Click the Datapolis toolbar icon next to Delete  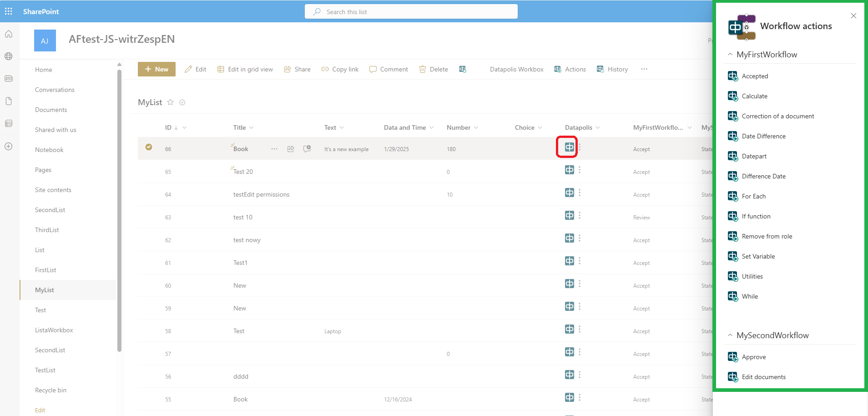[x=462, y=69]
